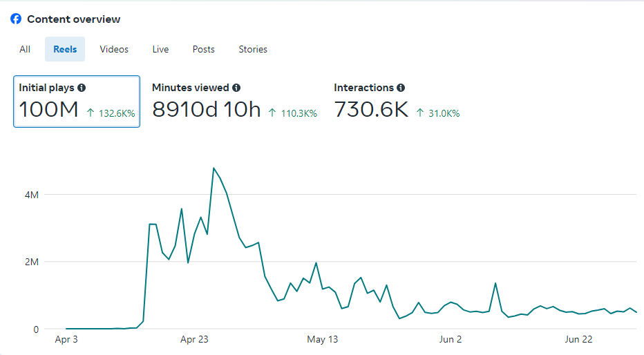Choose the Interactions metric card
Image resolution: width=644 pixels, height=355 pixels.
pyautogui.click(x=397, y=102)
